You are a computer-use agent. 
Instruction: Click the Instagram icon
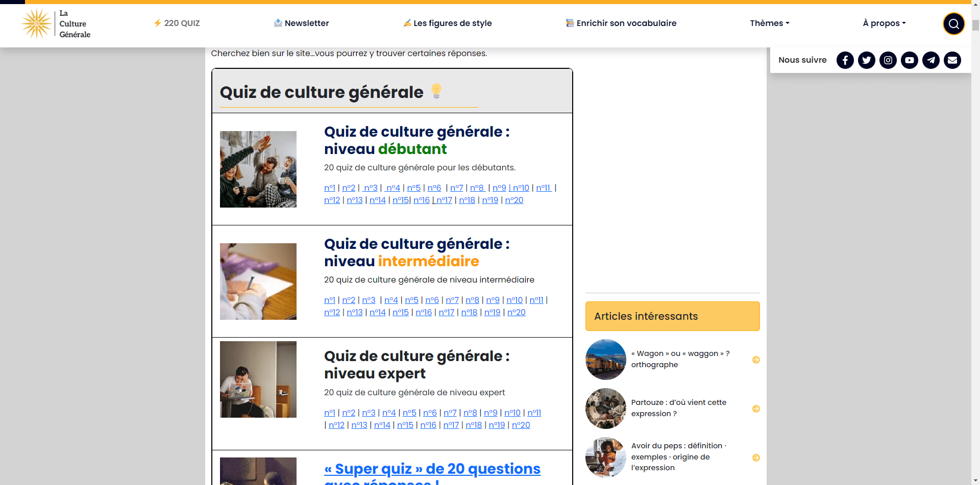pos(888,60)
